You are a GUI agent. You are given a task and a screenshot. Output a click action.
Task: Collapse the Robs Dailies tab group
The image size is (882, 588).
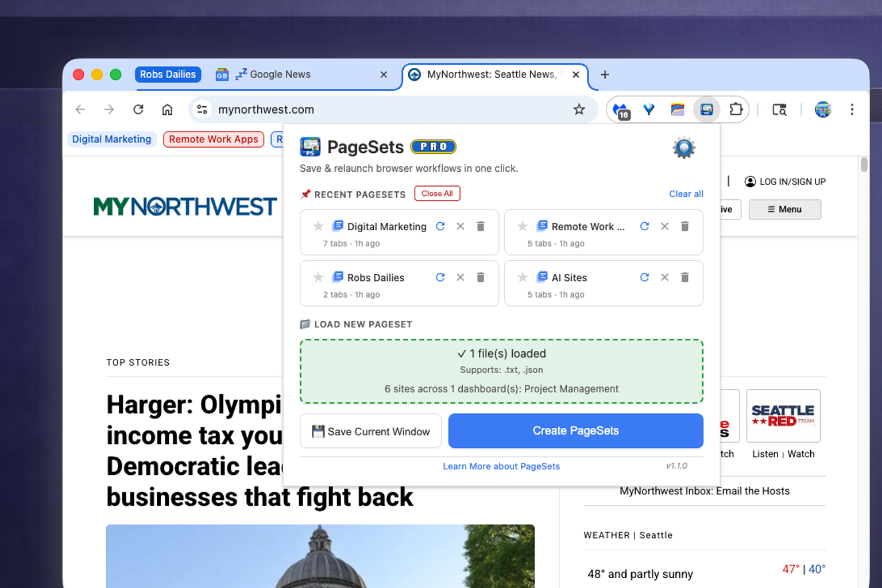168,75
